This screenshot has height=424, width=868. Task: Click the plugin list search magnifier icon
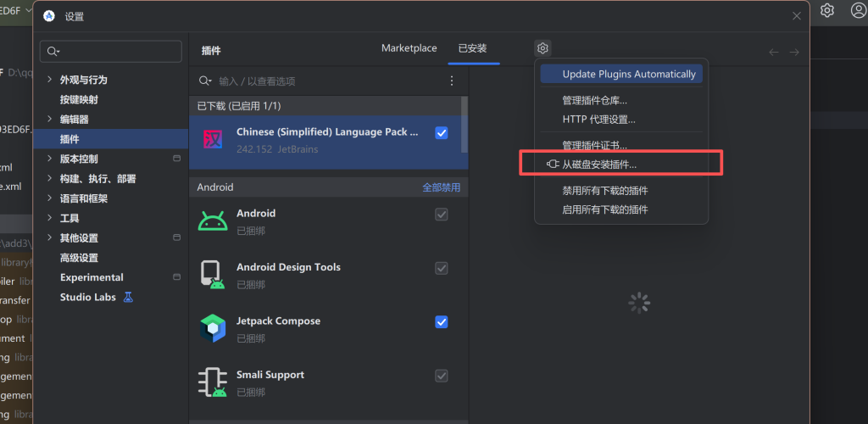[205, 81]
